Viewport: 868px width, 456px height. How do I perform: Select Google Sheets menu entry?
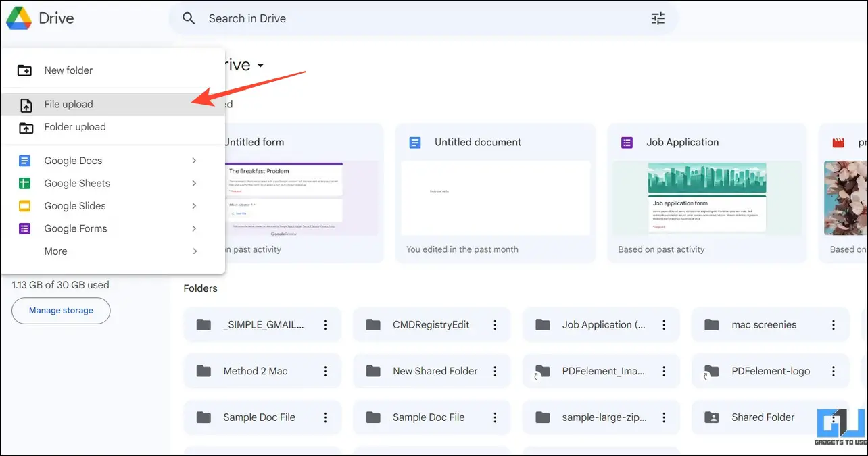[113, 183]
